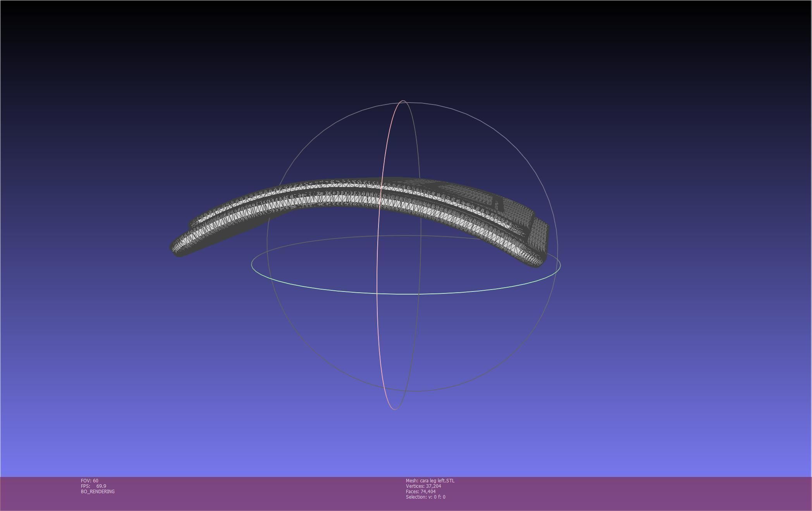Click the BO_RENDERING status text

pyautogui.click(x=98, y=492)
